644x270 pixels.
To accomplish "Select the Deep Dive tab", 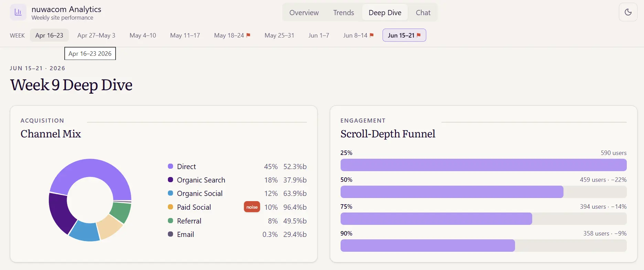I will click(x=385, y=13).
